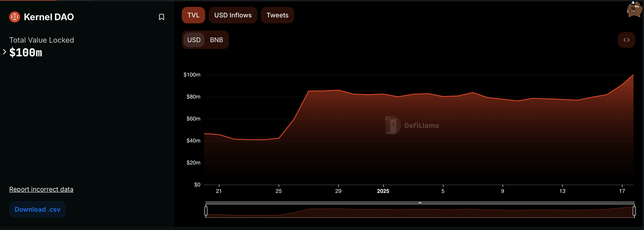Click the $40m y-axis label
The width and height of the screenshot is (644, 230).
pyautogui.click(x=193, y=141)
